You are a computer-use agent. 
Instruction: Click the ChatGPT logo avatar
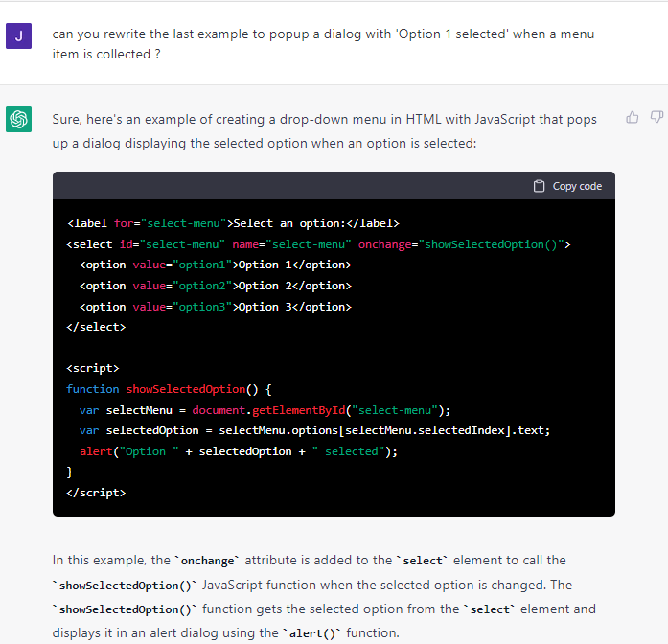point(19,119)
